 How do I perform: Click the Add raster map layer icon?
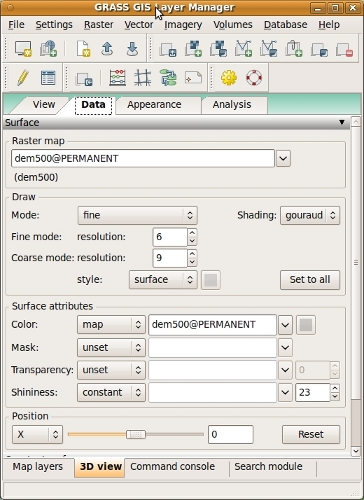193,49
